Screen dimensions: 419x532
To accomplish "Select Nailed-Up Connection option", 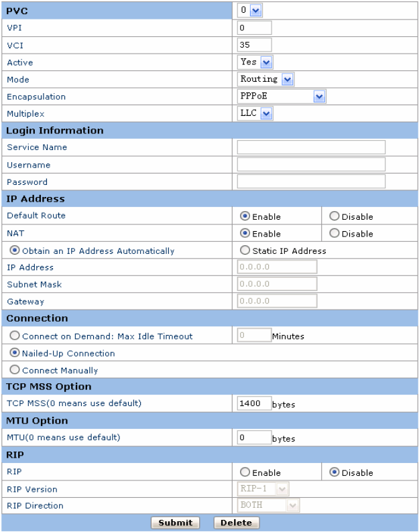I will (15, 353).
